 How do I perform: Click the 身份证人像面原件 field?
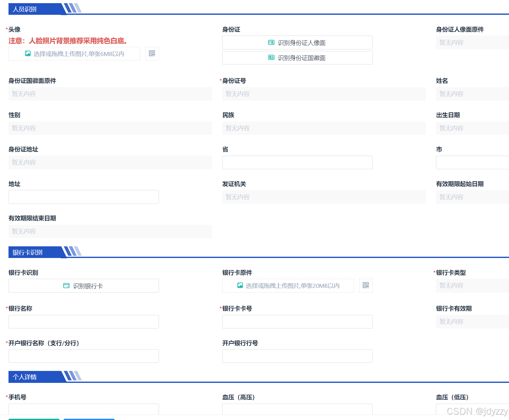tap(472, 42)
